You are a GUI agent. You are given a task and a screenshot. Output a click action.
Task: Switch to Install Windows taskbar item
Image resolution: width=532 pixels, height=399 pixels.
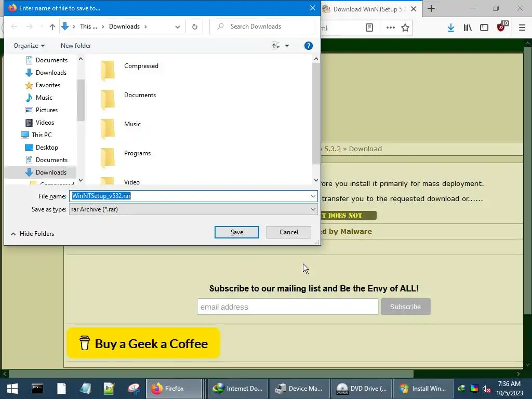(x=423, y=389)
